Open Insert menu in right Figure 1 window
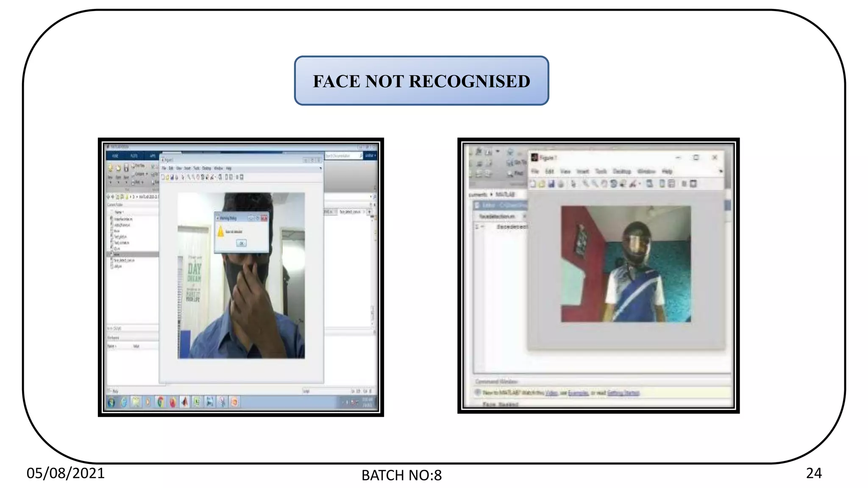This screenshot has width=868, height=488. click(x=583, y=172)
